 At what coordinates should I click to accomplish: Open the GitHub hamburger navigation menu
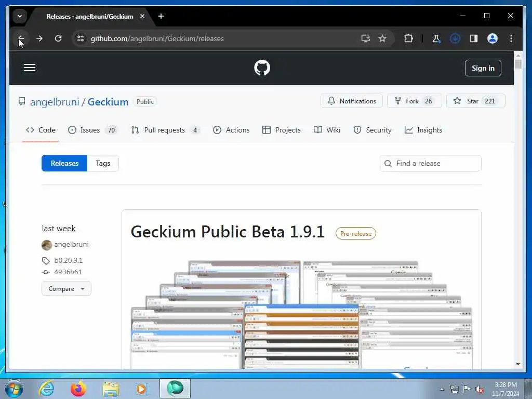30,68
